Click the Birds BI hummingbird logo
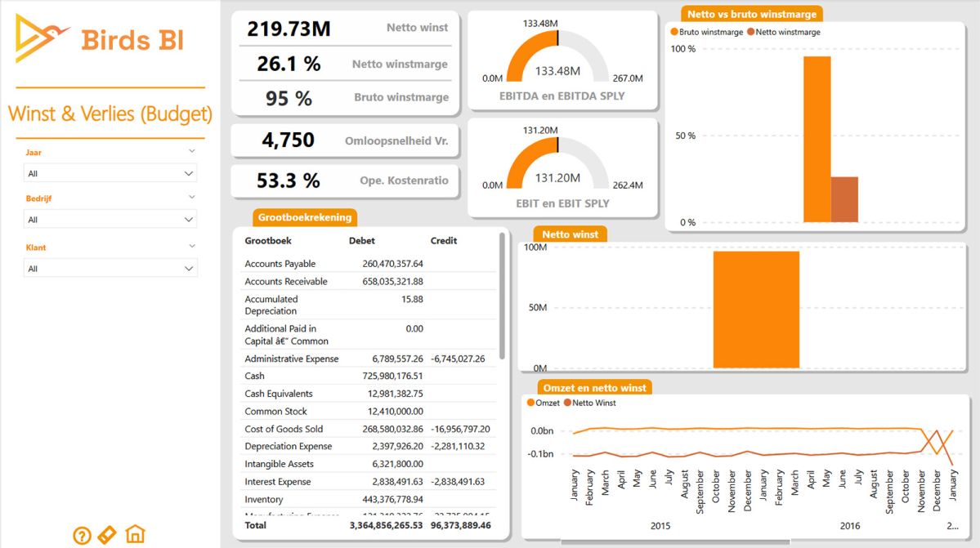Screen dimensions: 980x548 38,38
